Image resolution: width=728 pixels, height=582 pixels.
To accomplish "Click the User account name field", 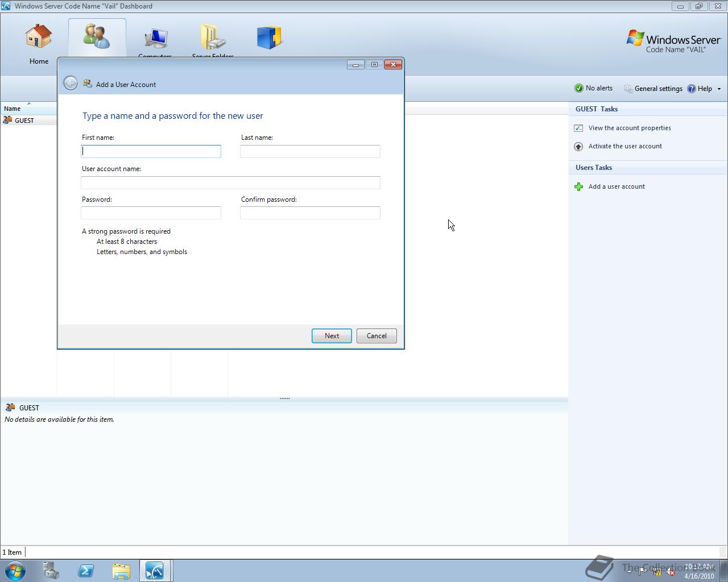I will click(230, 182).
